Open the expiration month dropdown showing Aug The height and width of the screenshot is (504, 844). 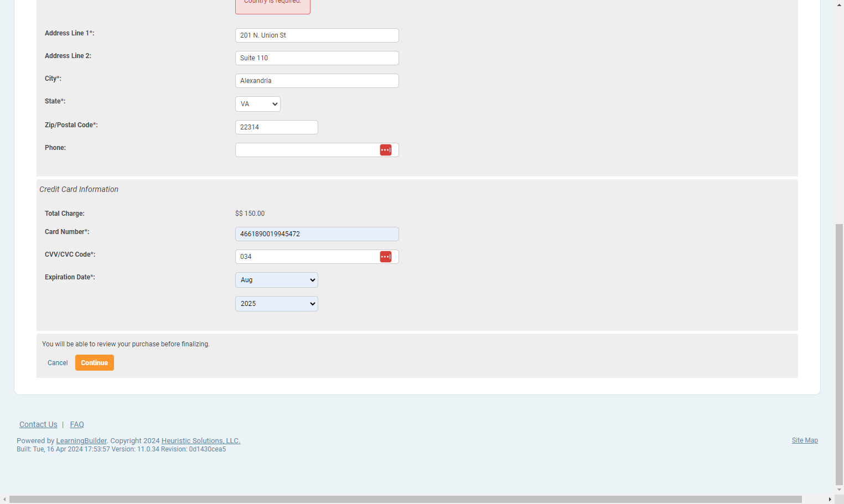(x=277, y=280)
